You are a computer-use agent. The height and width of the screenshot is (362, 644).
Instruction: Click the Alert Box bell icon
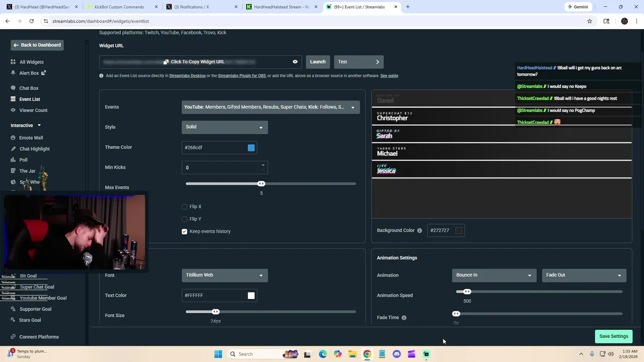[x=13, y=73]
